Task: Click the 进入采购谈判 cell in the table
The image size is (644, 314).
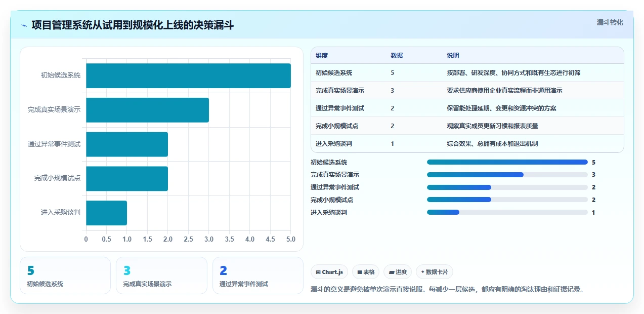Action: pos(334,144)
